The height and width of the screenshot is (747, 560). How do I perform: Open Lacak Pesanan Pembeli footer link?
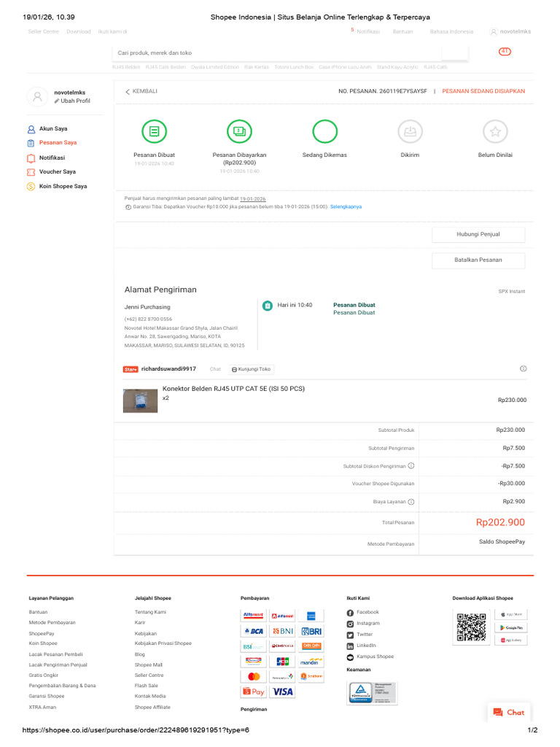pyautogui.click(x=55, y=654)
